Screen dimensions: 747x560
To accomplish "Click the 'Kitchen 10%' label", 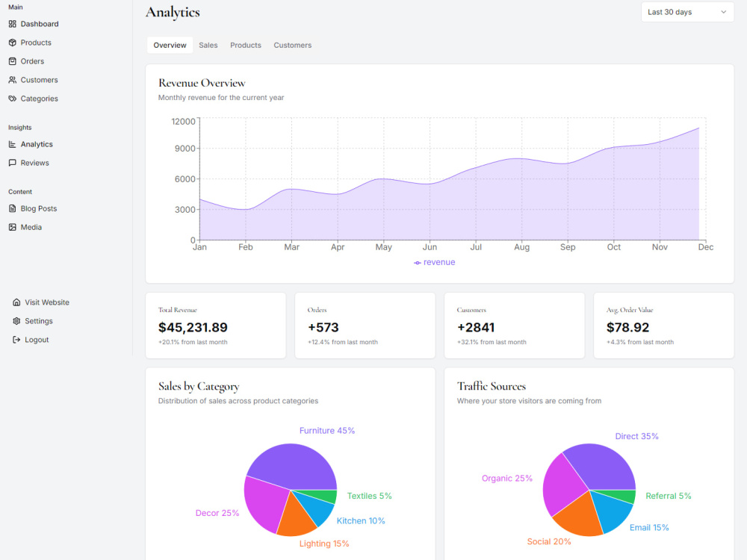I will pos(361,521).
